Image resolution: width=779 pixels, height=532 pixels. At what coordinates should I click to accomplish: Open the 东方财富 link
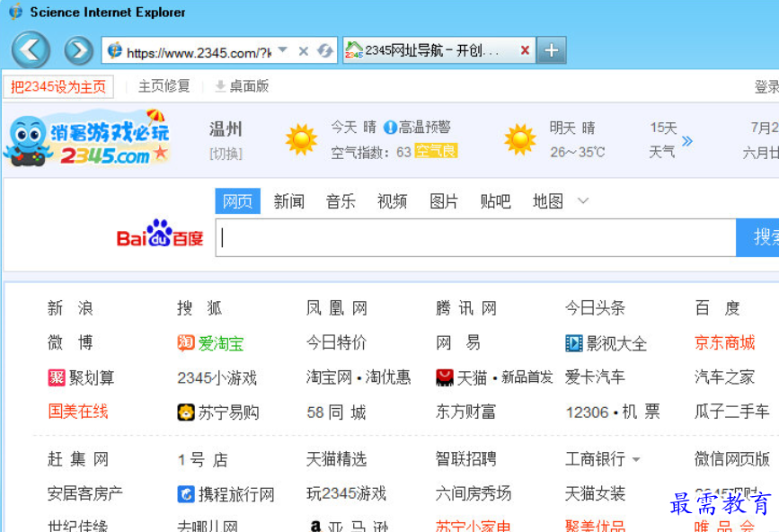[x=466, y=412]
